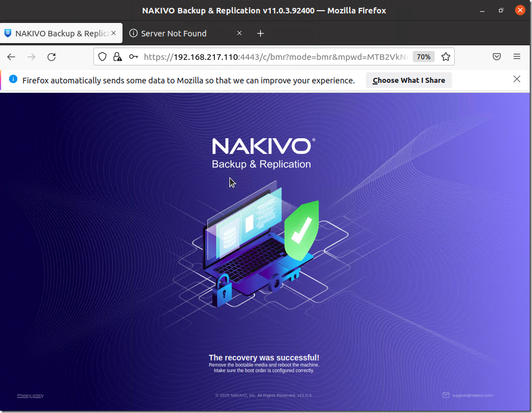Open the Firefox application menu
532x413 pixels.
[x=517, y=57]
